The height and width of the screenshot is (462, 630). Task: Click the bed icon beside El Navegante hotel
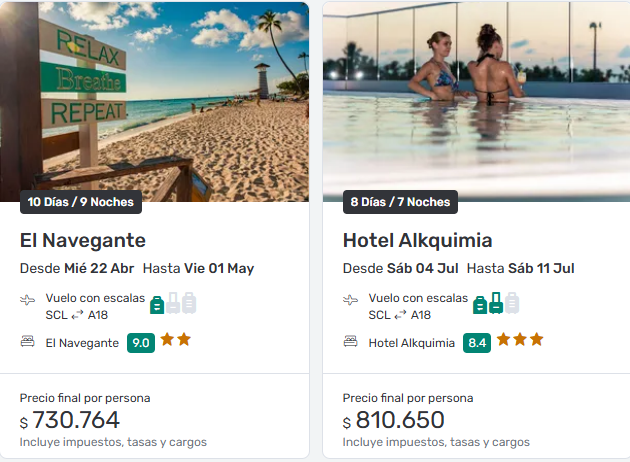(x=28, y=342)
